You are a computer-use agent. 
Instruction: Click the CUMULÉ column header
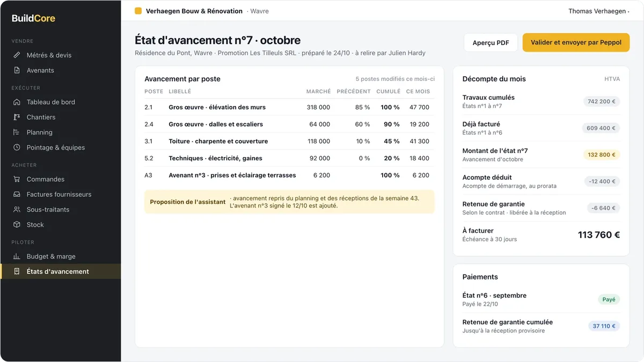(389, 91)
